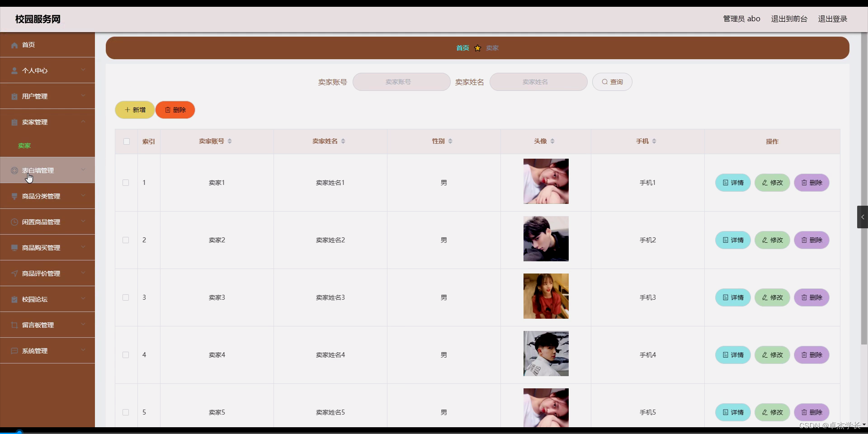Click the clipboard icon next to 卖家管理
The image size is (868, 434).
(x=14, y=122)
